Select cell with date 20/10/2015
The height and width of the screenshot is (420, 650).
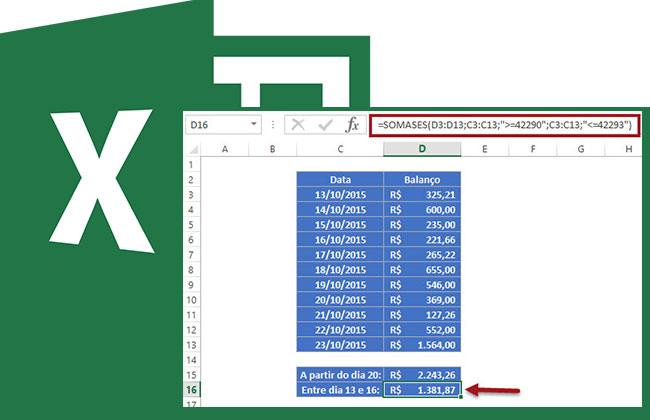click(340, 299)
